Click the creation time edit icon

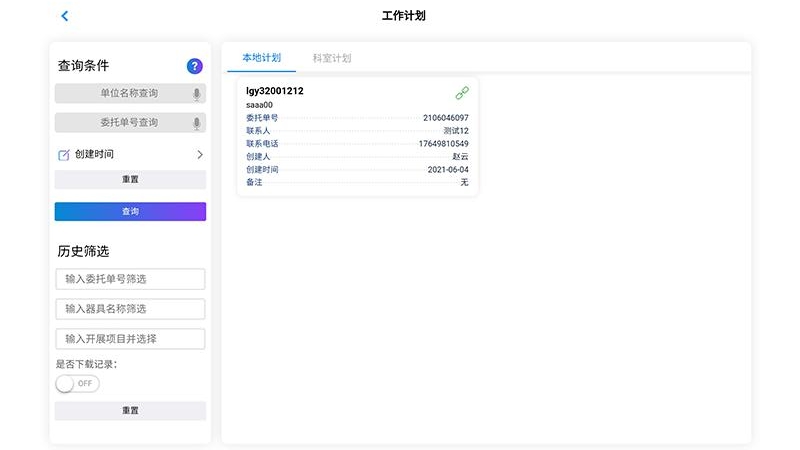[64, 155]
